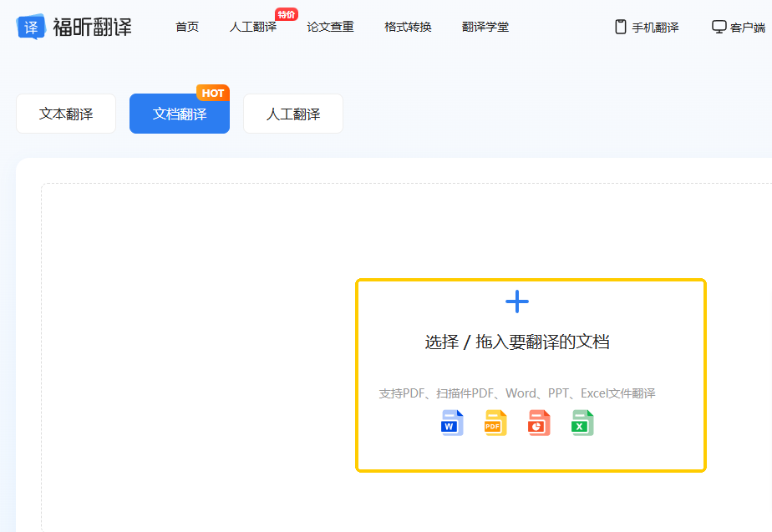Open 人工翻译 in the top navigation bar

(x=252, y=27)
